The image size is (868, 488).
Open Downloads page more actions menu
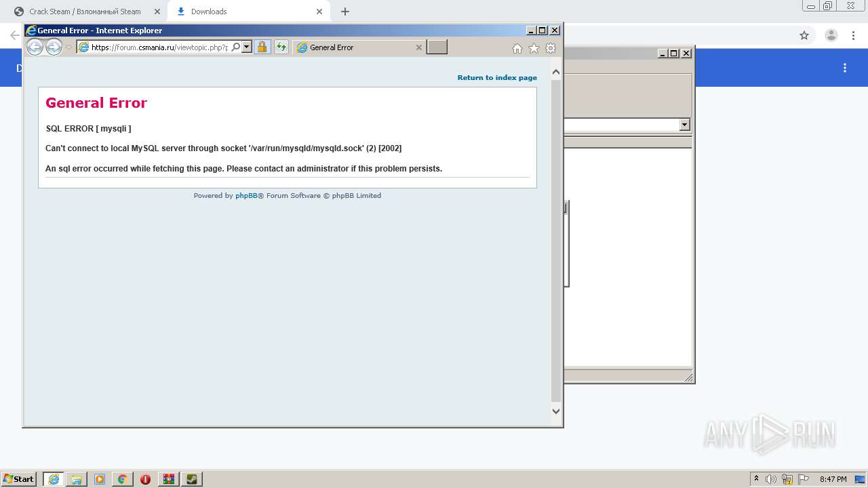845,68
